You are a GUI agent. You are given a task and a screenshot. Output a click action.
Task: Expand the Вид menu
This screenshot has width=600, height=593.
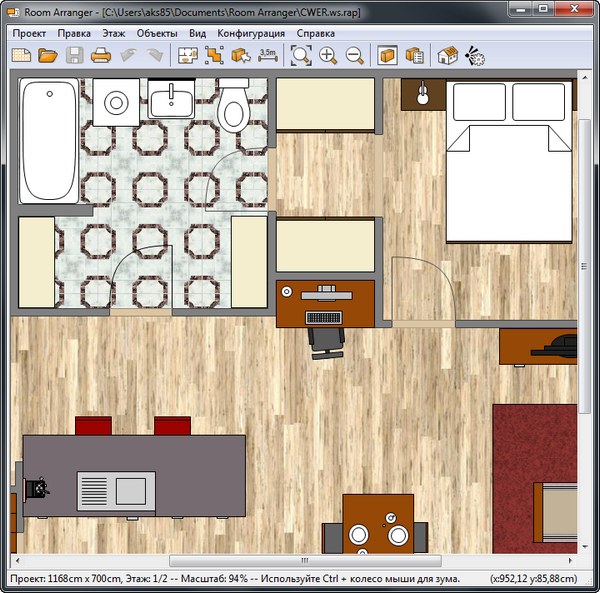click(198, 33)
